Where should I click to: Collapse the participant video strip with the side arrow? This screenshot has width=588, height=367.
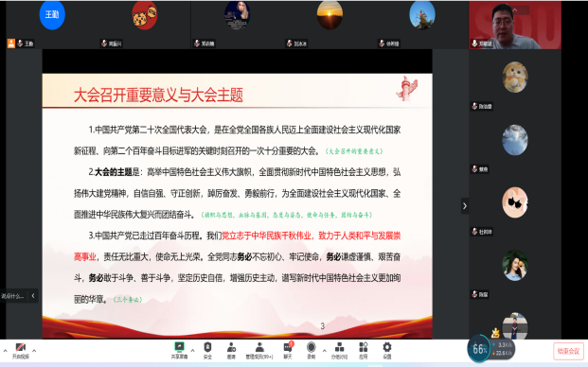(465, 205)
